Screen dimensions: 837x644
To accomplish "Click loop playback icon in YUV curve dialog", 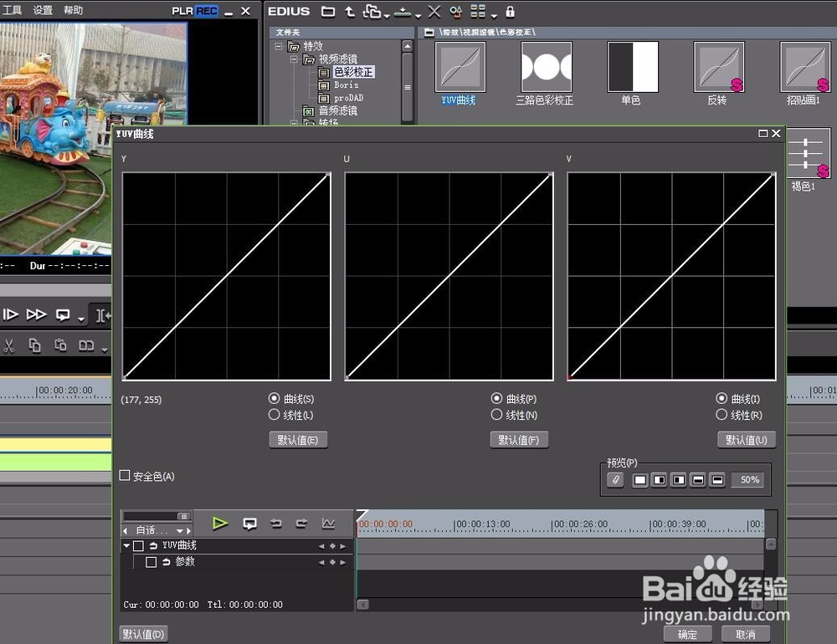I will (249, 524).
